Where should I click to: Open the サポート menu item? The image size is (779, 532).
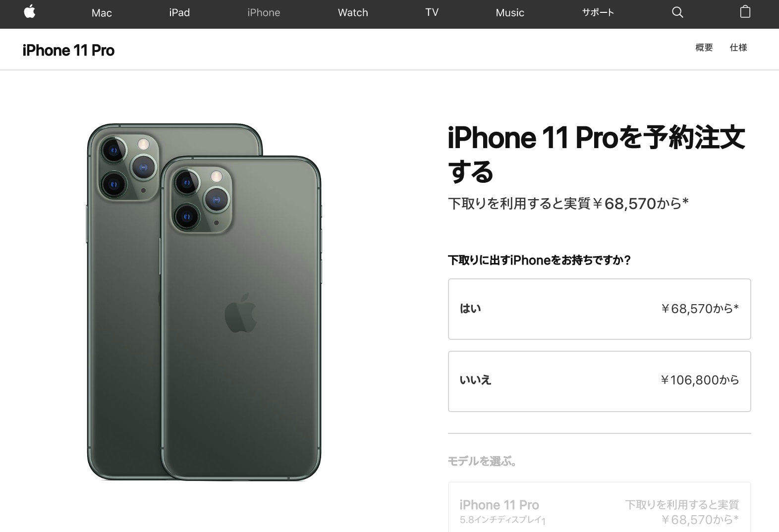598,12
